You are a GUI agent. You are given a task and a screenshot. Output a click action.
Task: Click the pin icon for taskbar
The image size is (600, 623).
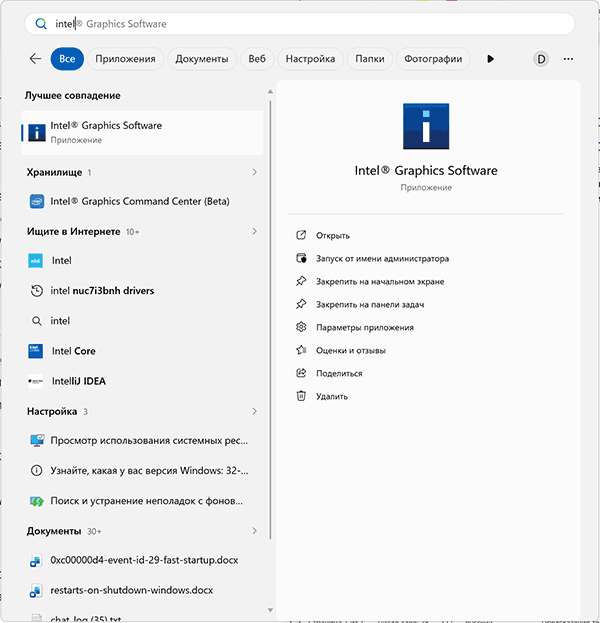301,304
